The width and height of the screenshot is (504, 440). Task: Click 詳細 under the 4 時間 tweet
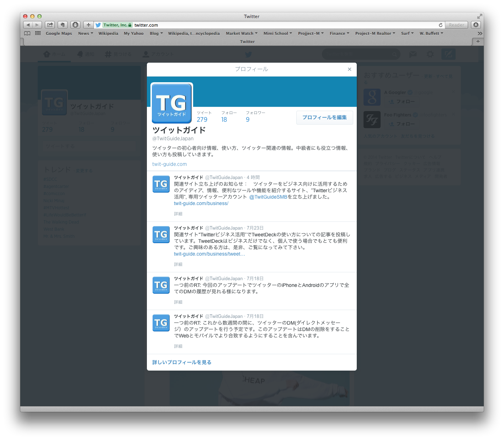coord(178,214)
